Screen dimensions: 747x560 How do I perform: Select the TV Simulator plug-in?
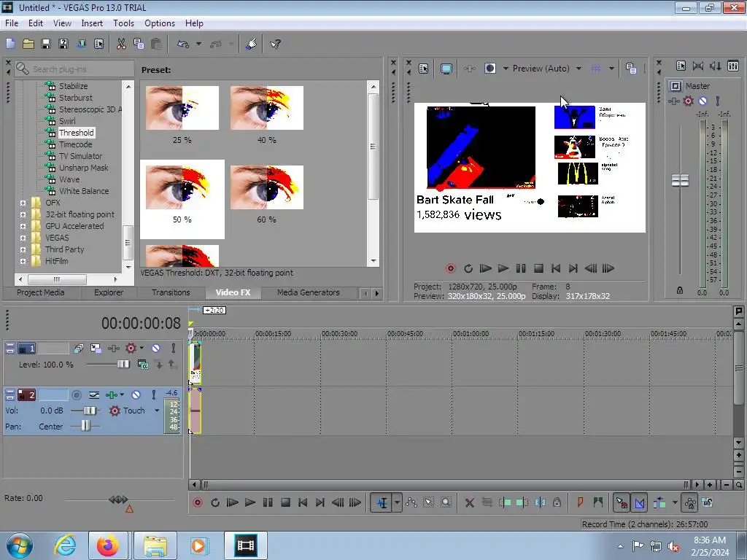click(80, 156)
